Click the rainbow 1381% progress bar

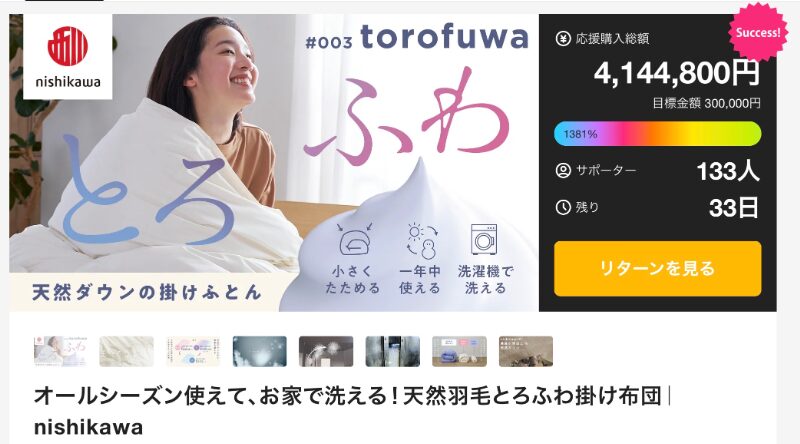[658, 134]
